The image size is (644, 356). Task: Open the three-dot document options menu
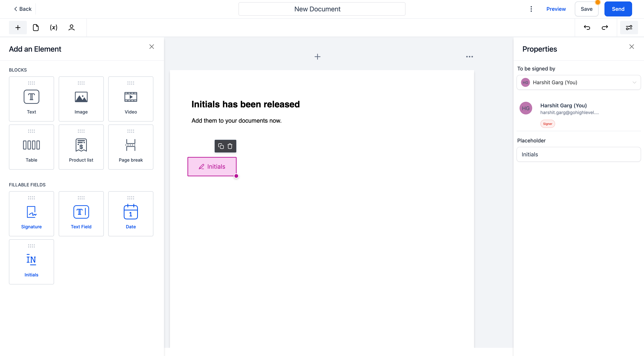coord(531,9)
